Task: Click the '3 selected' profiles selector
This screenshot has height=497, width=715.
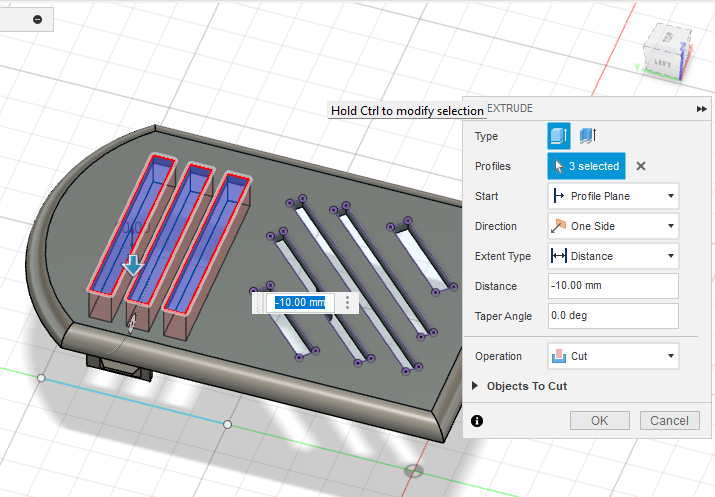Action: click(x=586, y=166)
